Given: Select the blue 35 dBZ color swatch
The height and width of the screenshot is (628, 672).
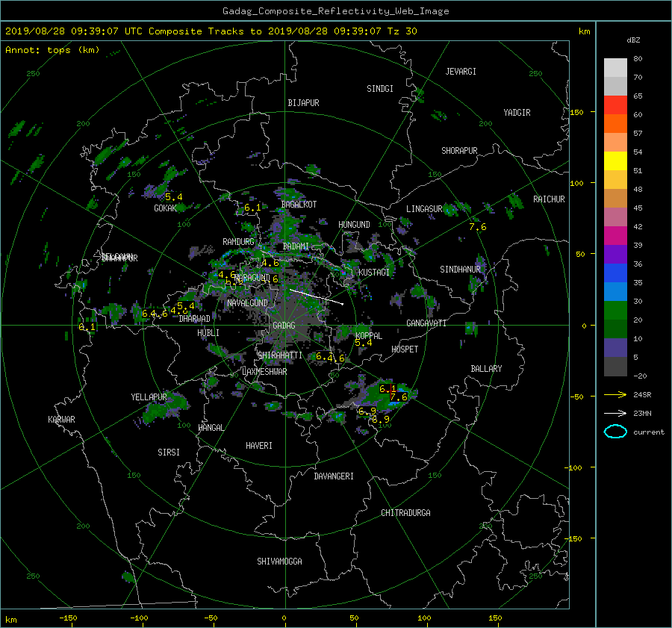Looking at the screenshot, I should 615,273.
